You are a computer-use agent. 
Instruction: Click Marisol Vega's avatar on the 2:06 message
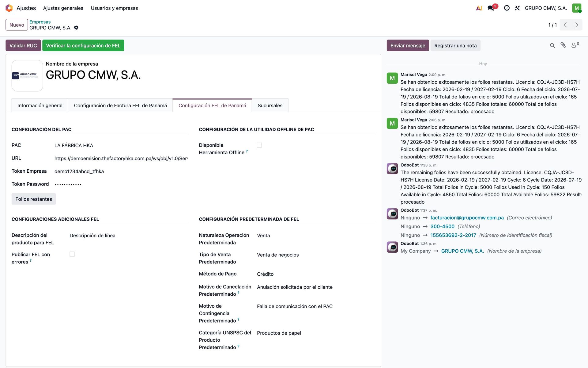(x=392, y=123)
